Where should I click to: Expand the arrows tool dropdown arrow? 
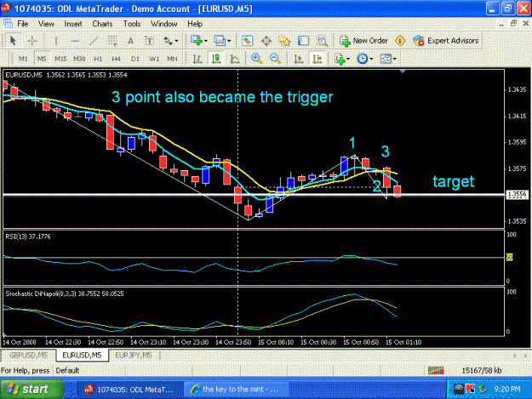click(x=176, y=41)
